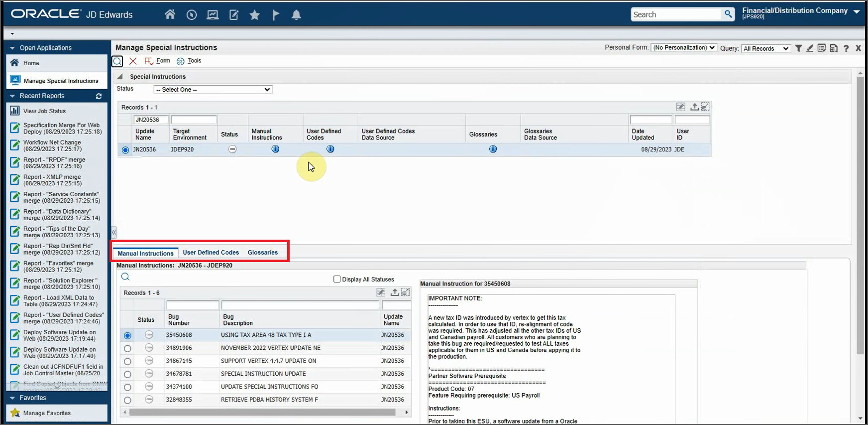Screen dimensions: 868x425
Task: Open the Status Select One dropdown
Action: (213, 90)
